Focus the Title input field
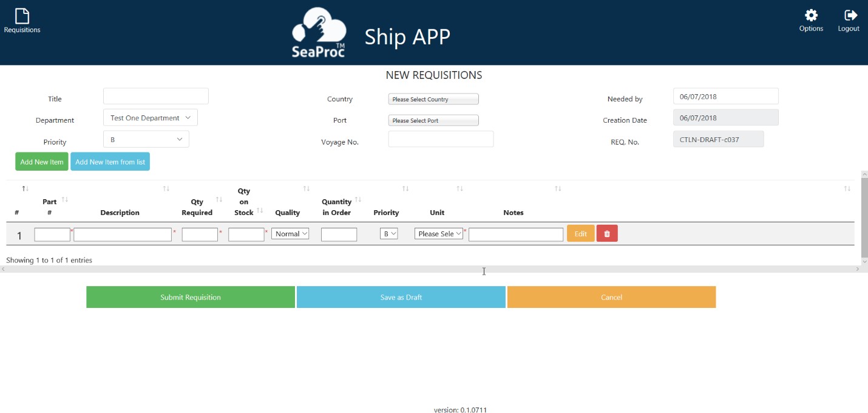868x413 pixels. click(156, 96)
